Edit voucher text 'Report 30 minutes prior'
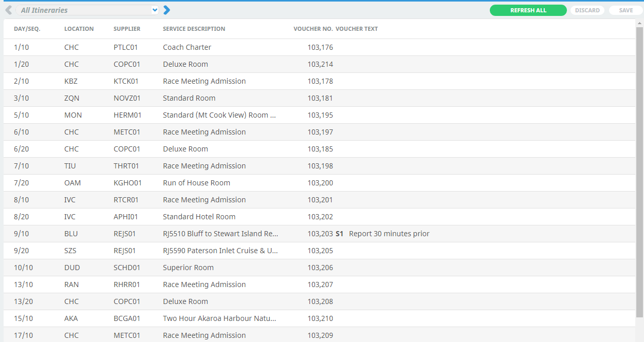The image size is (644, 342). 389,234
